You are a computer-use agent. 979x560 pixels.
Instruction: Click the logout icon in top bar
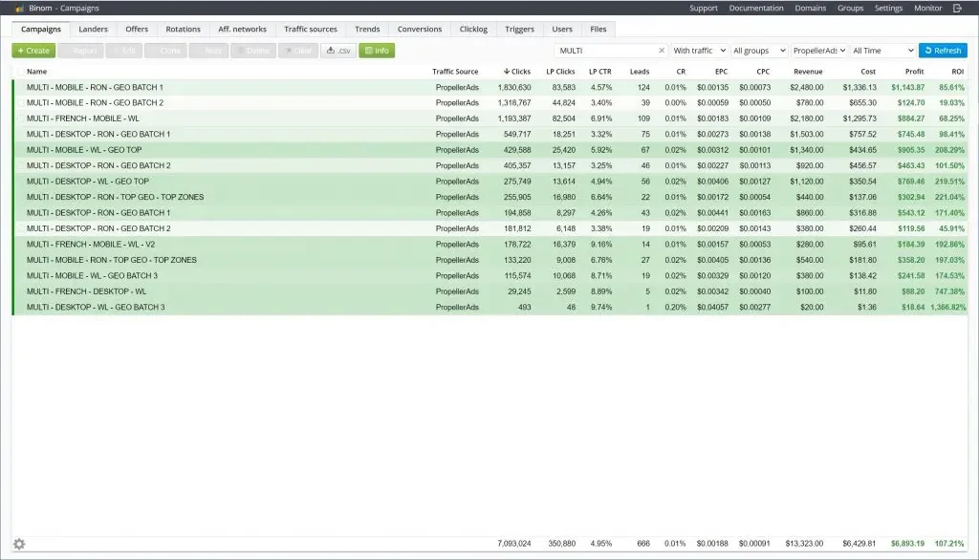(958, 8)
